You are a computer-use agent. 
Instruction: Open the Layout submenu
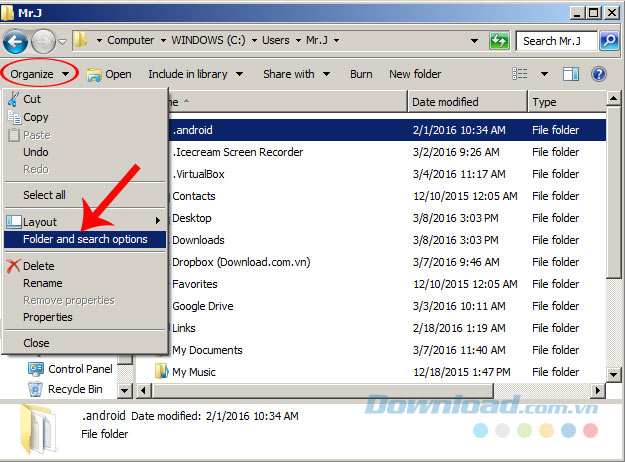[85, 222]
